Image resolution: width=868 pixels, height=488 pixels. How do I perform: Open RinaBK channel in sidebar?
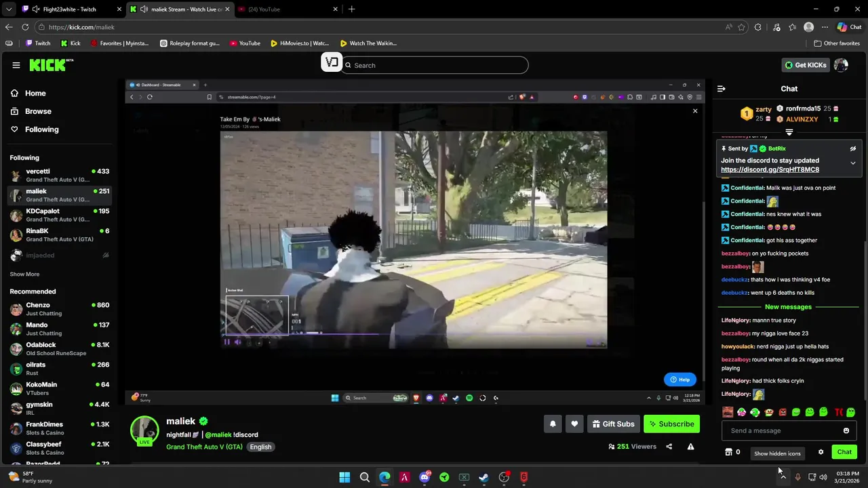coord(59,235)
